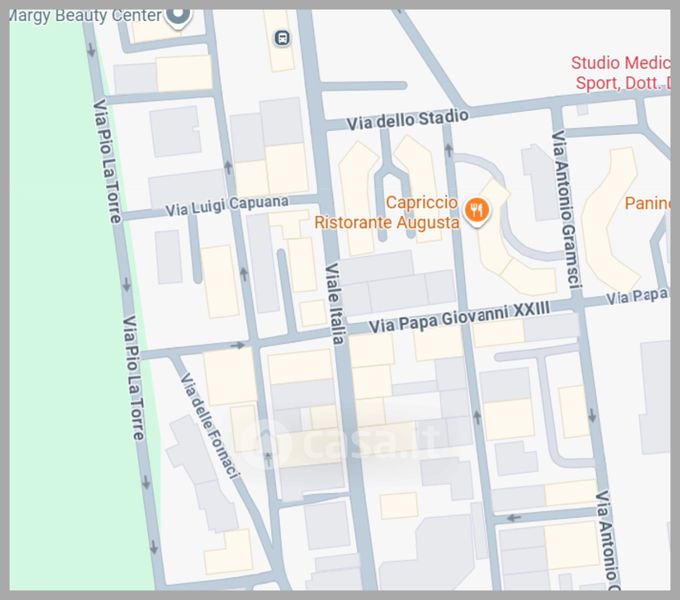Click the green area beside Via Pio La Torre
This screenshot has width=680, height=600.
pos(55,300)
